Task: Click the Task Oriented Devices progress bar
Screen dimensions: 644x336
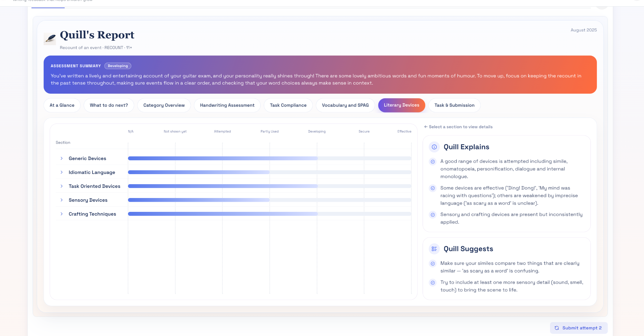Action: click(x=269, y=186)
